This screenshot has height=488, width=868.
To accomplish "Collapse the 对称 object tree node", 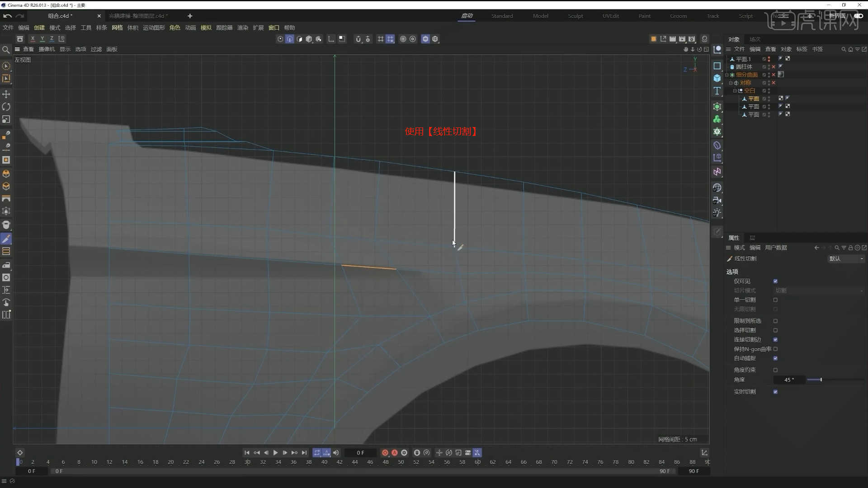I will click(x=731, y=83).
